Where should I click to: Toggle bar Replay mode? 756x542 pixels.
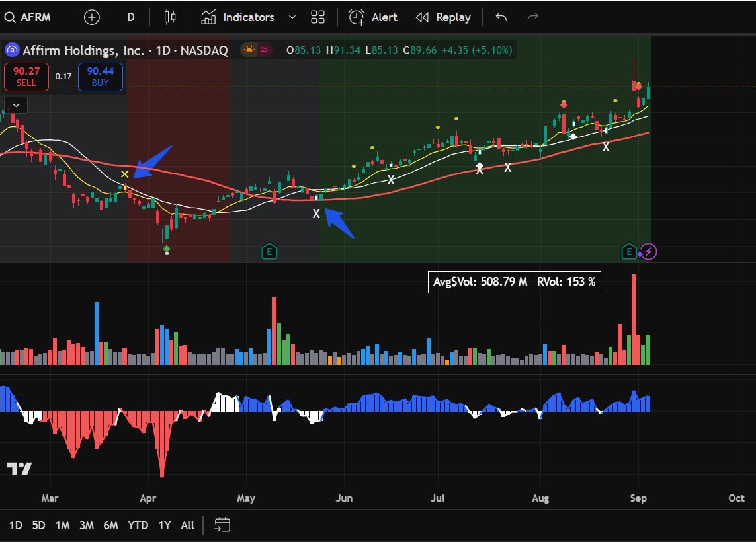coord(443,17)
